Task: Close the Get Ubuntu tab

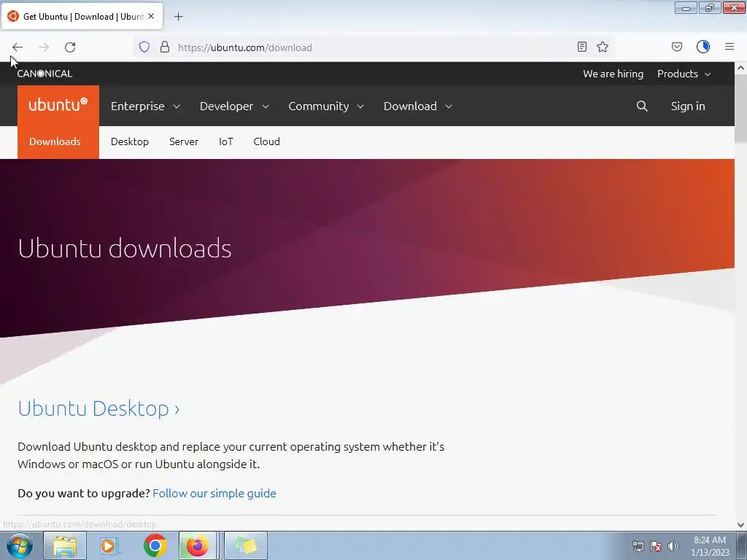Action: tap(150, 16)
